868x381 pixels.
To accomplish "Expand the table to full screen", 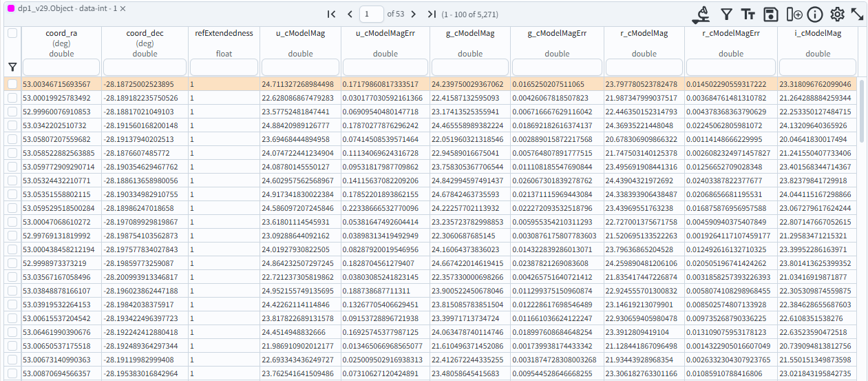I will click(857, 14).
